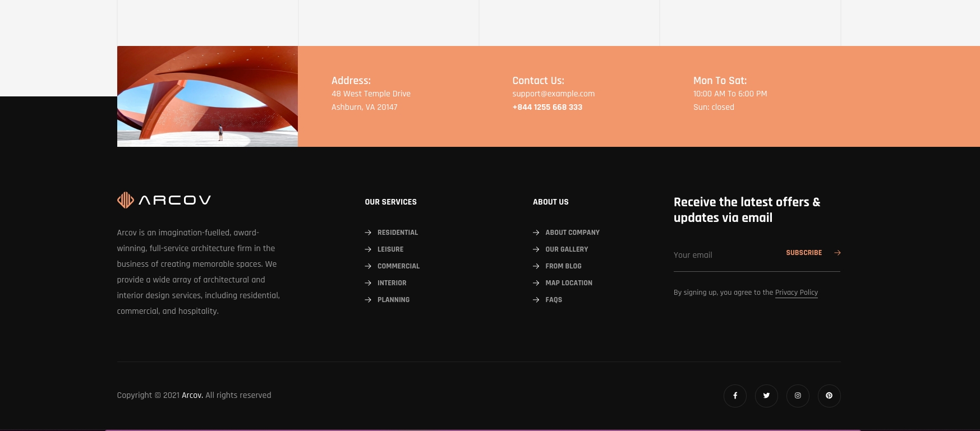Click the arrow icon before About Company
This screenshot has height=431, width=980.
536,233
